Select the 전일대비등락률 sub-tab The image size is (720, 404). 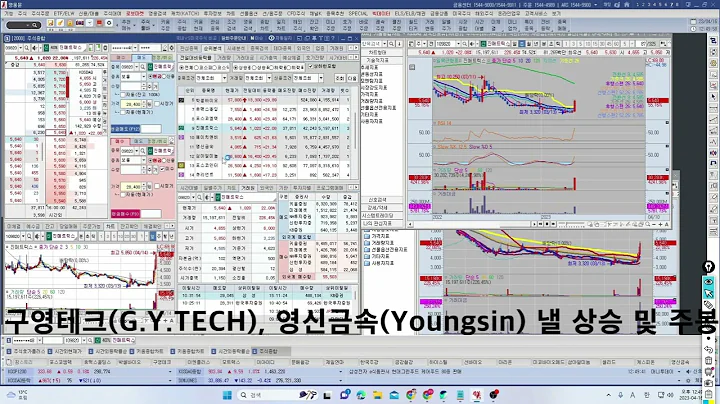196,58
